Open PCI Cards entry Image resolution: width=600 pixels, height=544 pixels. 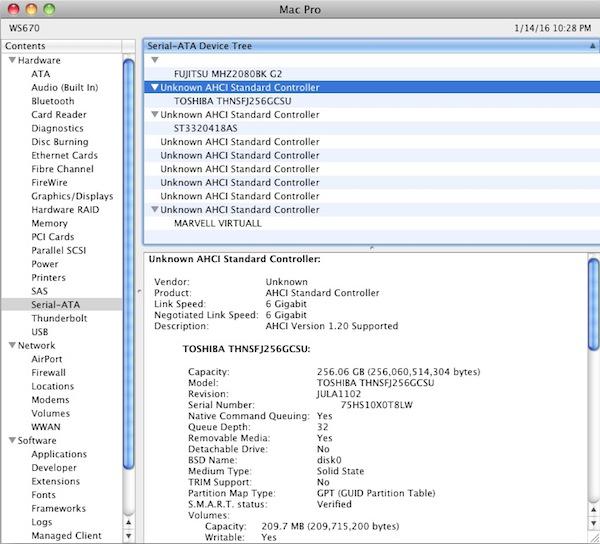[53, 237]
